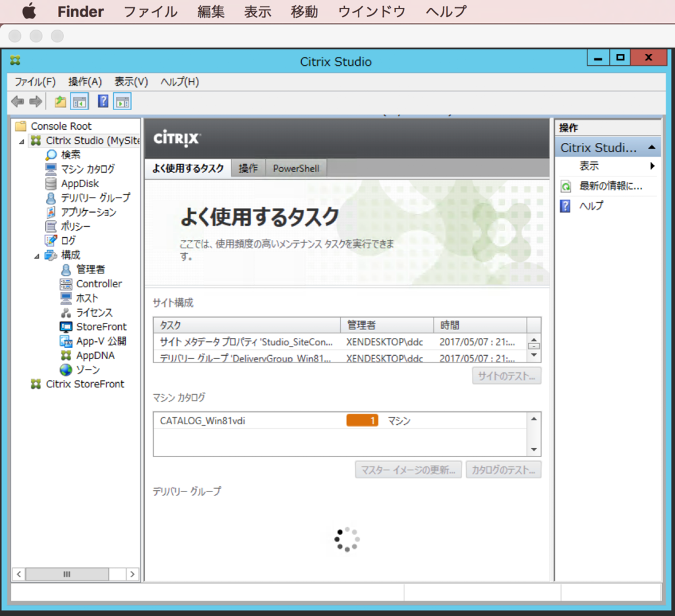Select ホスト under 構成
The width and height of the screenshot is (675, 616).
[x=87, y=298]
